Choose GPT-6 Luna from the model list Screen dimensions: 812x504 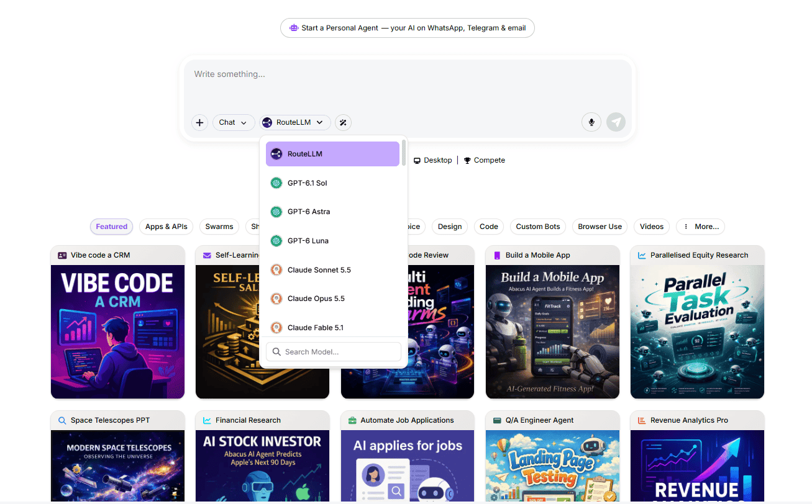pyautogui.click(x=332, y=241)
